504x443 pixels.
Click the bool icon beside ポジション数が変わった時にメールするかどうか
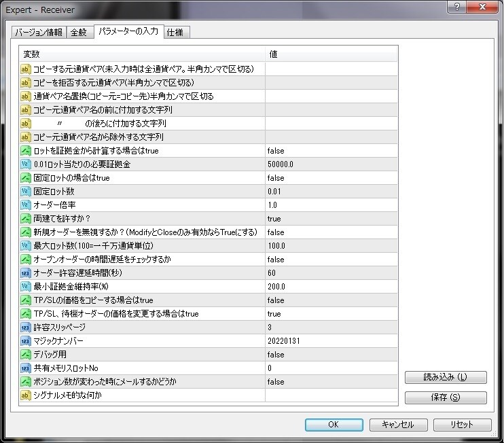(x=25, y=382)
